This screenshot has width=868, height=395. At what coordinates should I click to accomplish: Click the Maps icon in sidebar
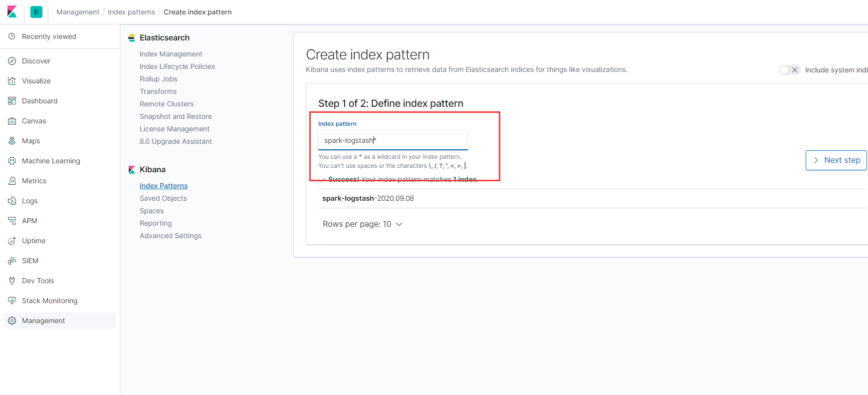pos(12,141)
